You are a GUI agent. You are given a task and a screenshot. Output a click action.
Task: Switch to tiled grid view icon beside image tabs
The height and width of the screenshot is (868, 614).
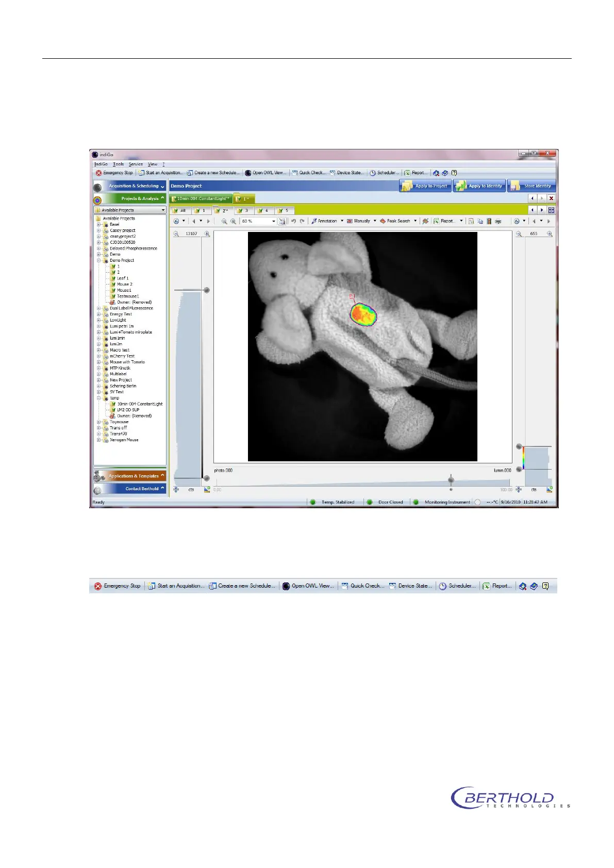pyautogui.click(x=552, y=210)
